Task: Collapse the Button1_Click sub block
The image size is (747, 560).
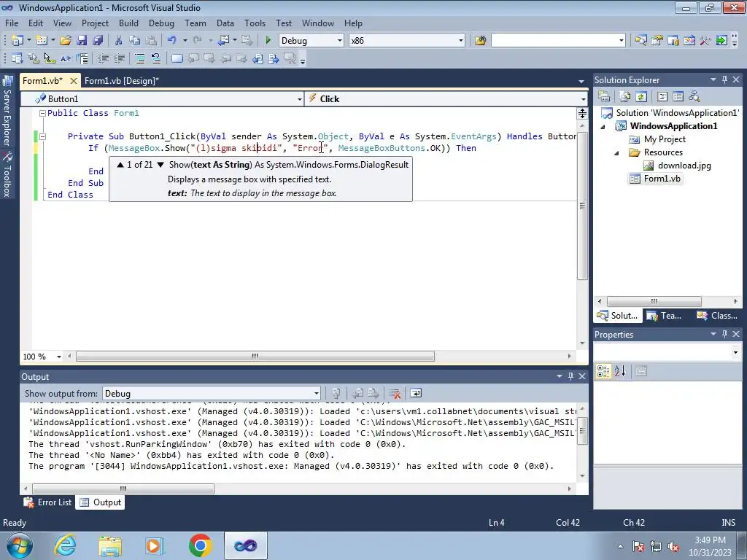Action: [42, 136]
